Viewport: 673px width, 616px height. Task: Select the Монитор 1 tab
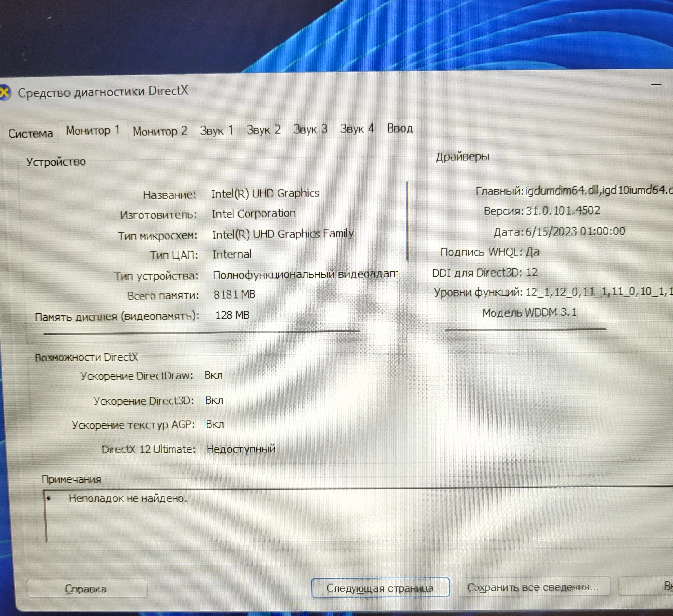pos(93,131)
